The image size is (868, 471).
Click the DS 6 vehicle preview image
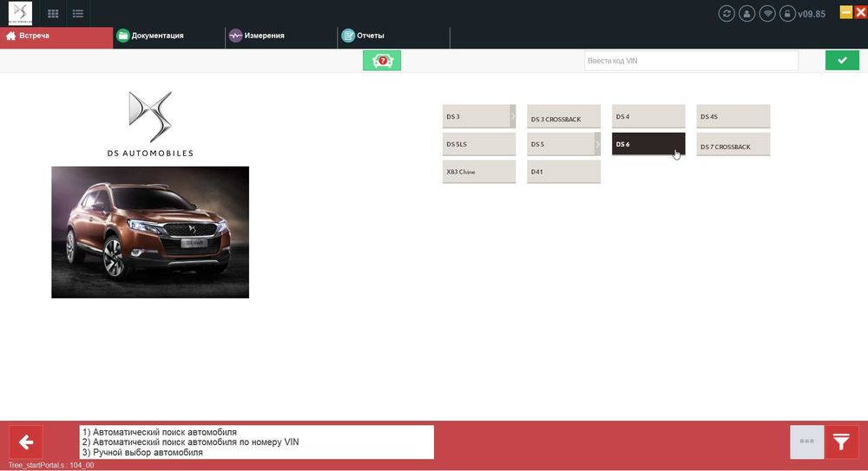(150, 232)
